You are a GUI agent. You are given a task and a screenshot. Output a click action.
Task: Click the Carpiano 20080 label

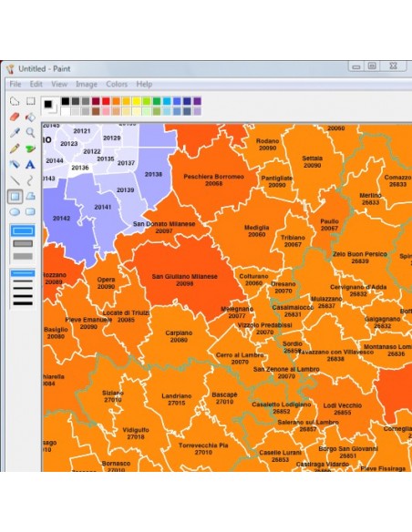[x=179, y=336]
